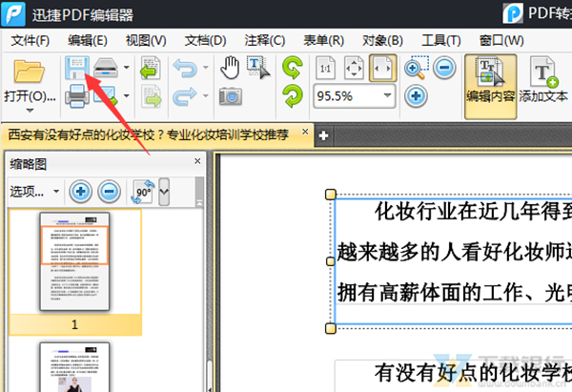Image resolution: width=572 pixels, height=392 pixels.
Task: Click the Print icon
Action: click(x=76, y=96)
